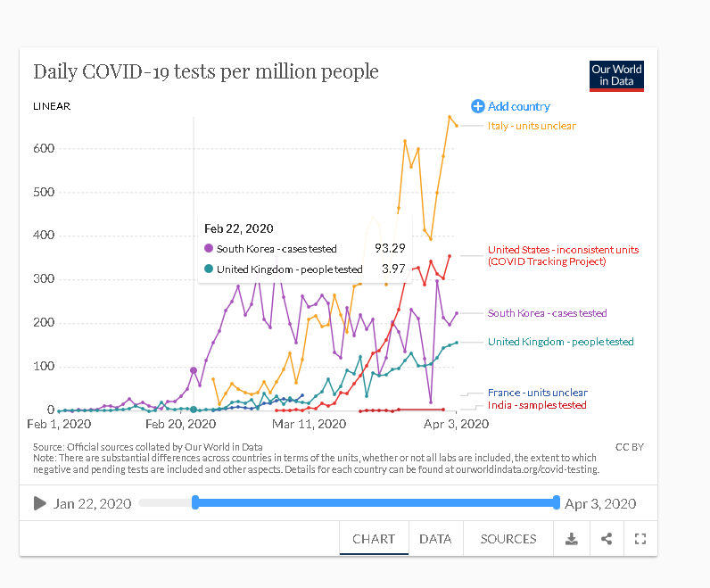Click the download chart icon
The image size is (710, 588).
(572, 539)
